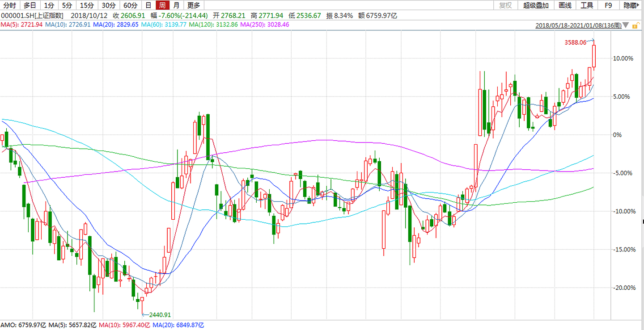Open the 2018/05/18-2021/01/08 date range link
This screenshot has width=644, height=330.
click(x=579, y=26)
